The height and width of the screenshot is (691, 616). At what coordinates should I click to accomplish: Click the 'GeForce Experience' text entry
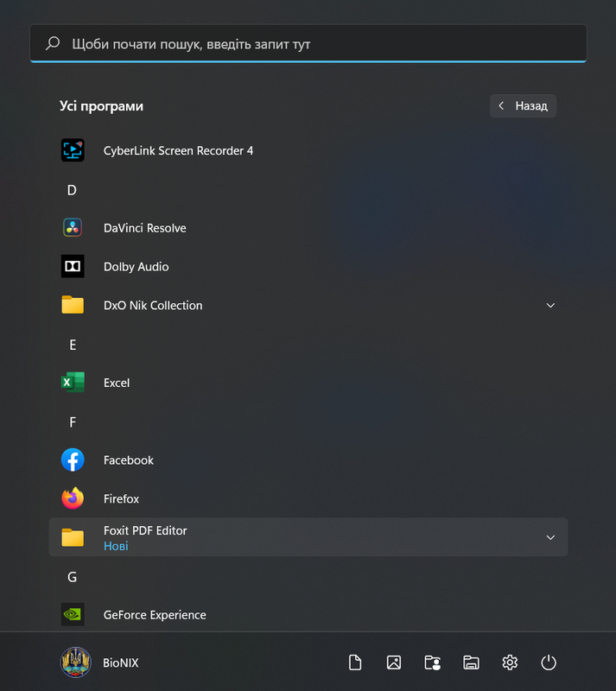pyautogui.click(x=155, y=615)
